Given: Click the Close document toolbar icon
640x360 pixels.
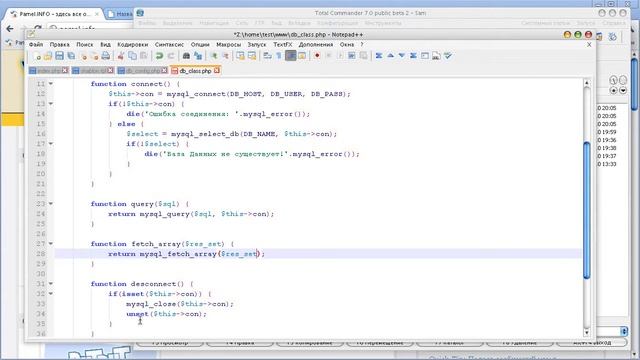Looking at the screenshot, I should (x=84, y=56).
